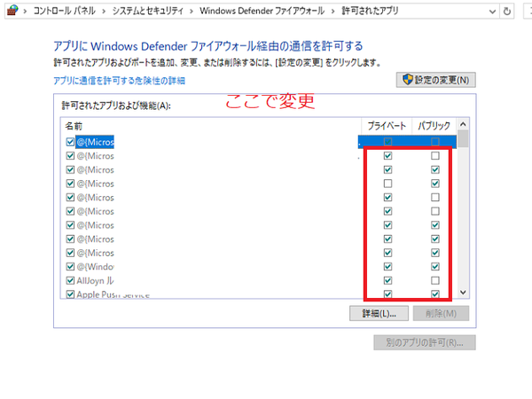Toggle プライベート checkbox of highlighted row
Viewport: 532px width, 399px height.
[387, 142]
